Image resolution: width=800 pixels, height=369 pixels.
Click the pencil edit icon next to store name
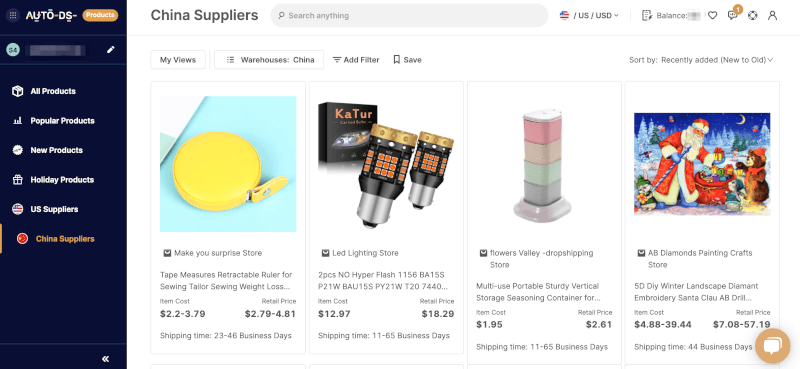pyautogui.click(x=111, y=50)
